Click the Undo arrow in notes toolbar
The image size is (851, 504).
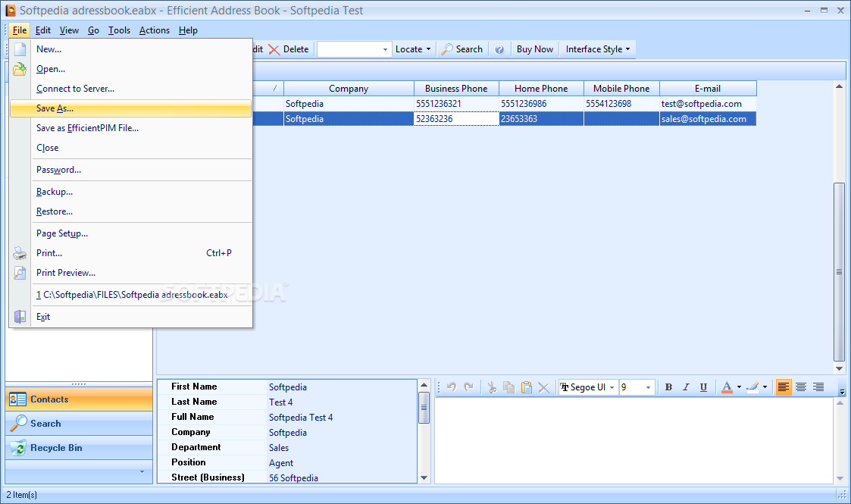click(452, 387)
